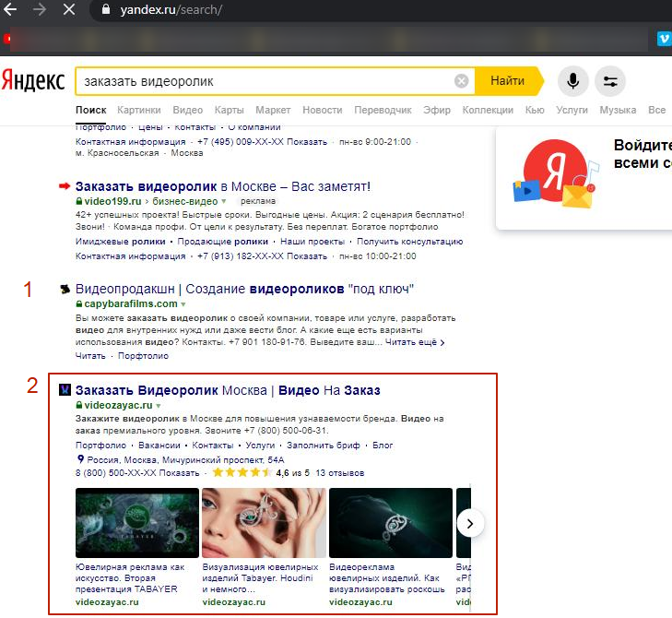Open the Переводчик tab
The width and height of the screenshot is (672, 618).
coord(383,110)
